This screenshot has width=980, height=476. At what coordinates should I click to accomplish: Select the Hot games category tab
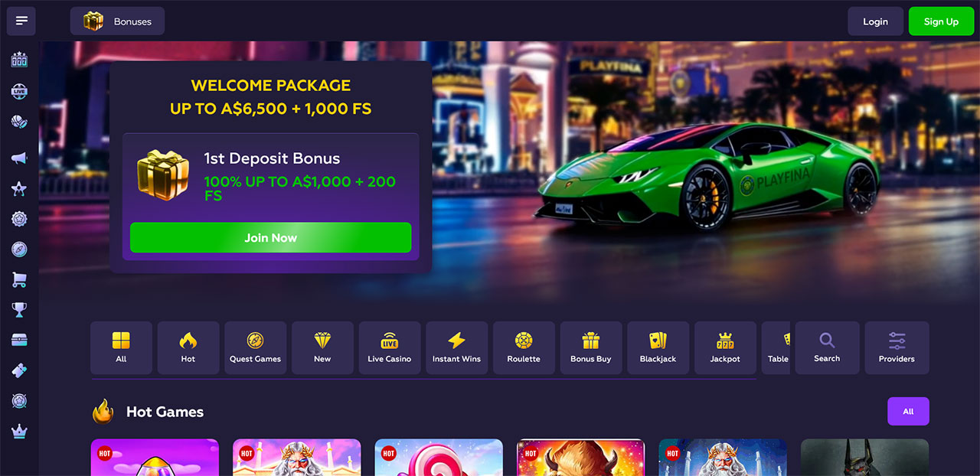tap(188, 347)
